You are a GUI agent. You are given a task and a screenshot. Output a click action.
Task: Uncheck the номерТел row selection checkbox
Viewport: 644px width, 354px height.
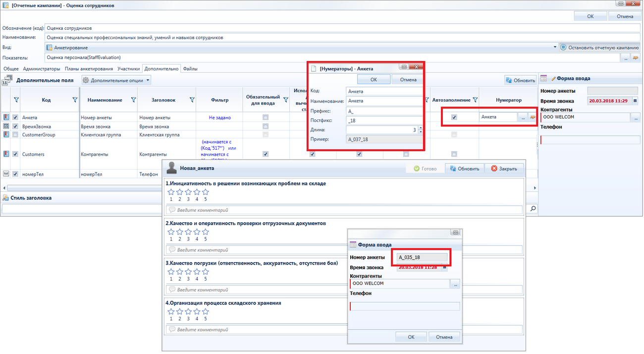(15, 174)
